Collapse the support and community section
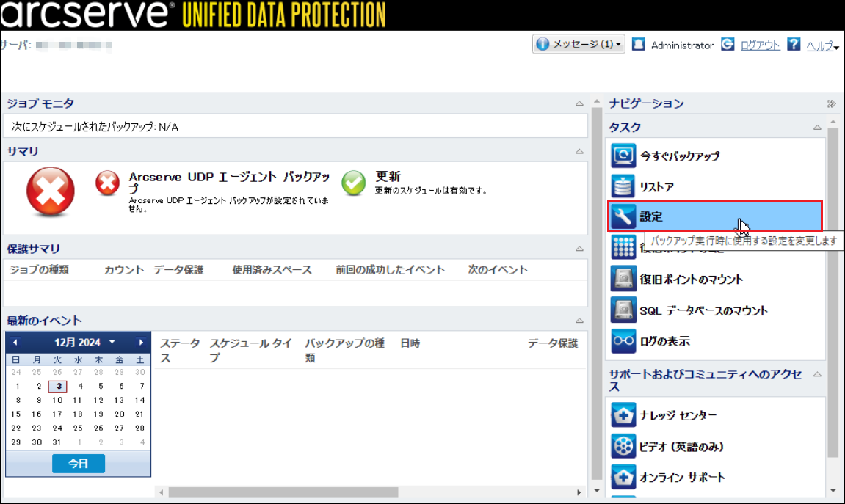 (818, 374)
